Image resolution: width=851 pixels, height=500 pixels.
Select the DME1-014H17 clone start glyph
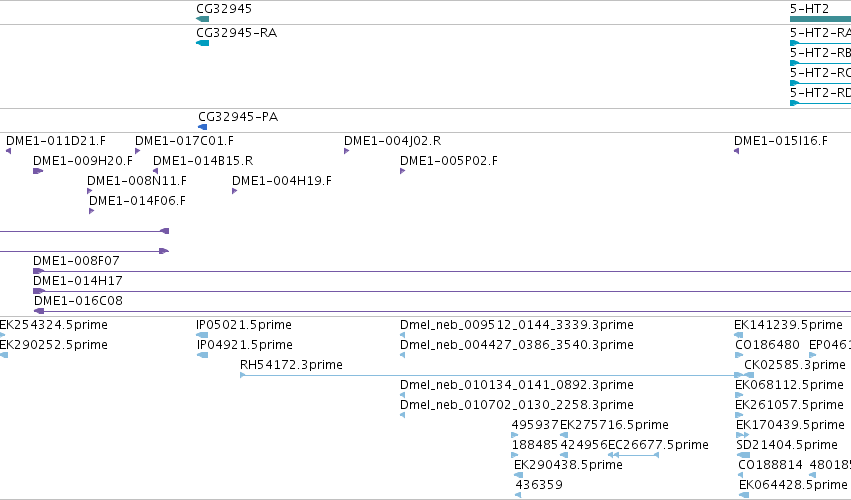tap(39, 291)
